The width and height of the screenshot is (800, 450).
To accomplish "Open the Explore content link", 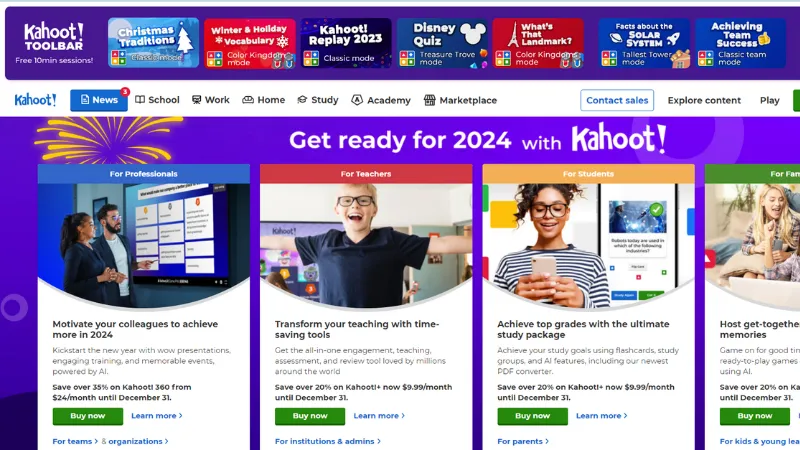I will (704, 101).
